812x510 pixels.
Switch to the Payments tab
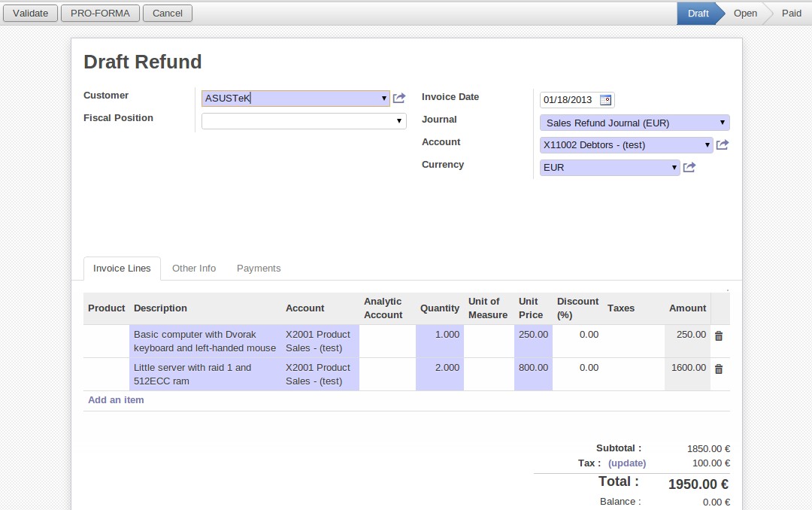259,269
